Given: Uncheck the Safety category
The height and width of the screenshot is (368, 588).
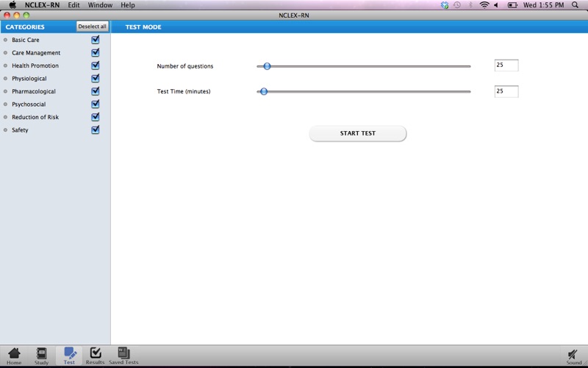Looking at the screenshot, I should click(96, 130).
